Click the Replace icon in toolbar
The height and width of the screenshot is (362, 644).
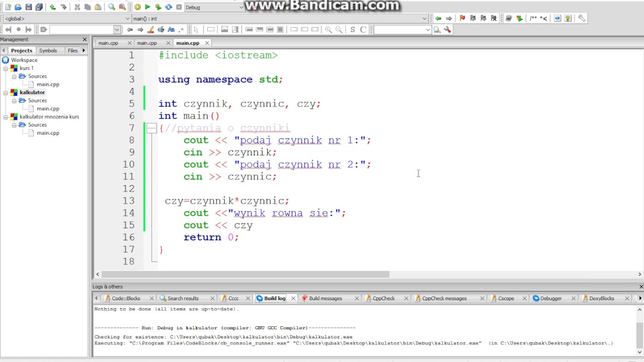tap(122, 7)
